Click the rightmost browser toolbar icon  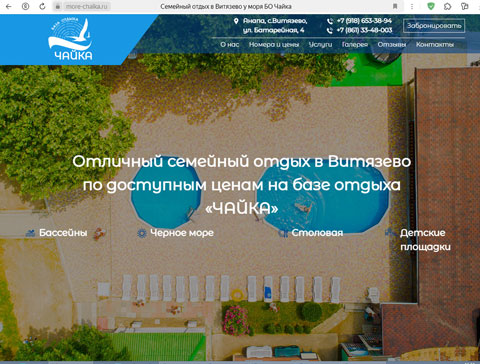tap(465, 6)
